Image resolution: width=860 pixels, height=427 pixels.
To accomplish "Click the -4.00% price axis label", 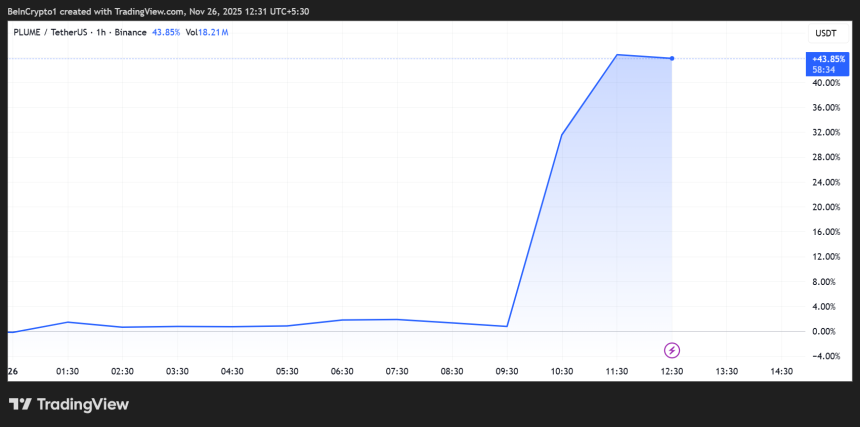I will (x=826, y=356).
